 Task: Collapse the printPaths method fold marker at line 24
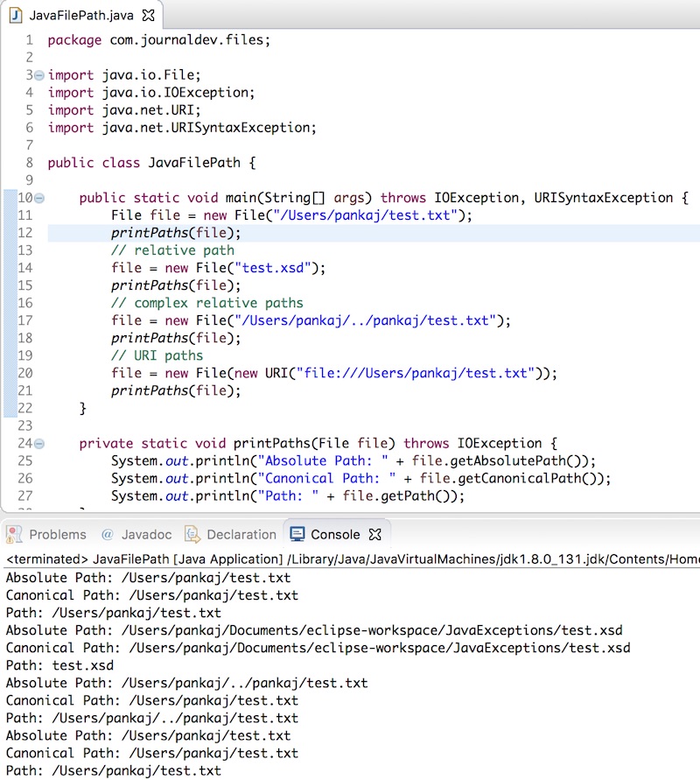click(x=39, y=444)
